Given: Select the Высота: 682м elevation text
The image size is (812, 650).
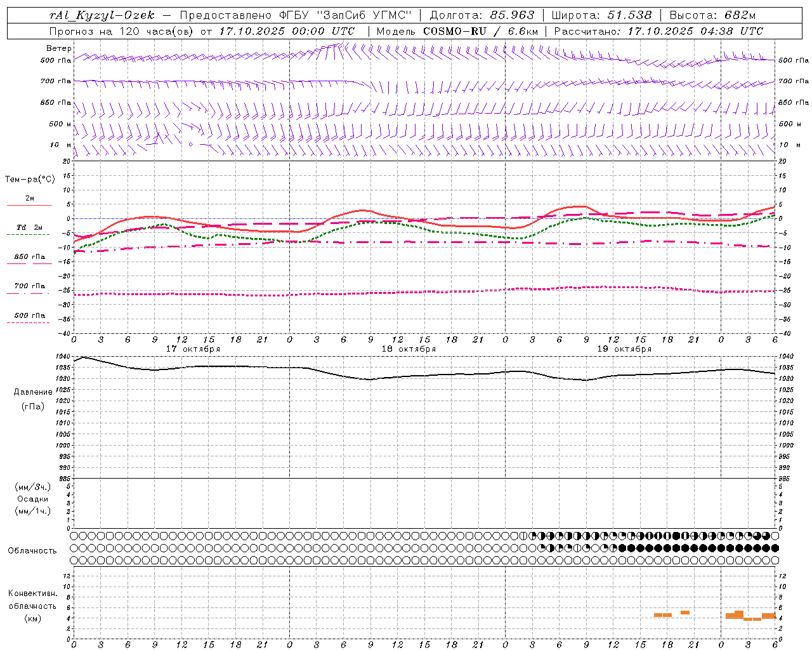Looking at the screenshot, I should coord(712,15).
